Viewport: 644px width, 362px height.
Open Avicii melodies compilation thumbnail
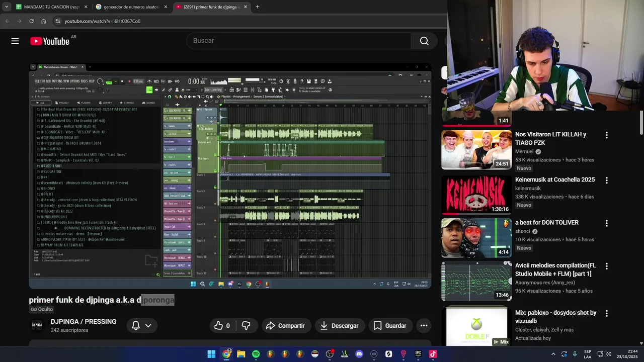click(476, 281)
